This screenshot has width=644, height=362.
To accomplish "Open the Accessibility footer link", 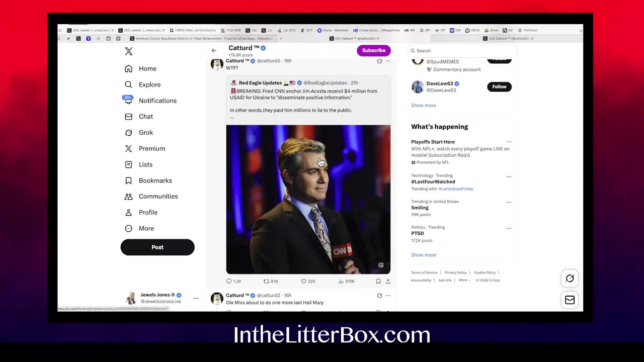I will [x=421, y=280].
